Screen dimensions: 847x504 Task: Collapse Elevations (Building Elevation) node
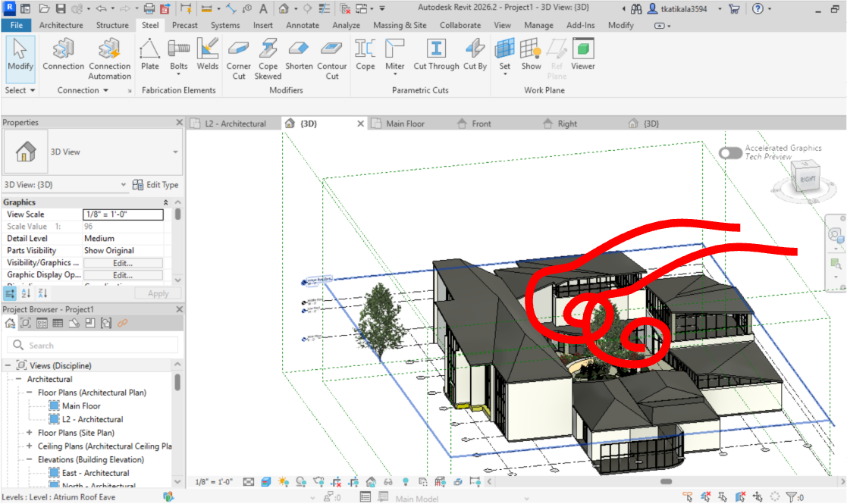(29, 460)
